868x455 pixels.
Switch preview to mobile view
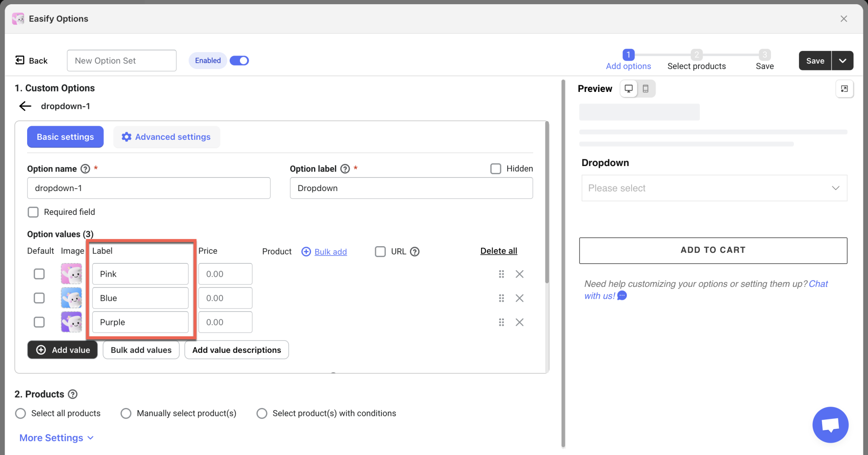point(645,89)
